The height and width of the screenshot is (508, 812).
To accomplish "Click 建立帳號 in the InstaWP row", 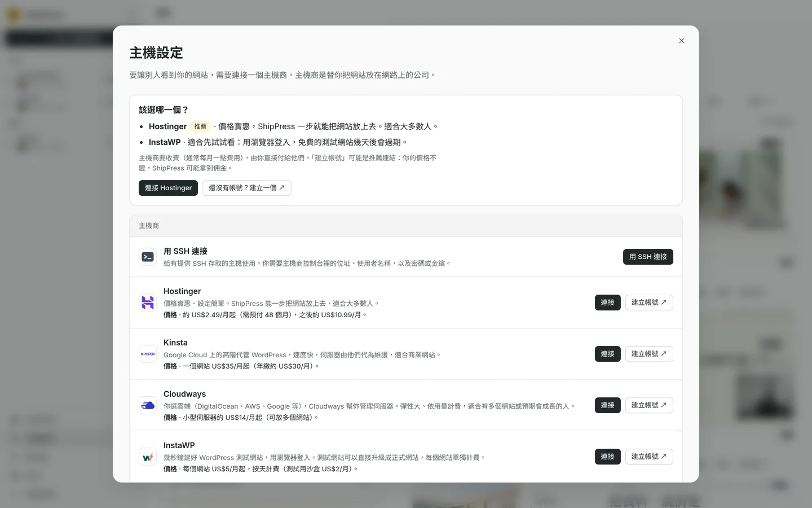I will pyautogui.click(x=649, y=457).
